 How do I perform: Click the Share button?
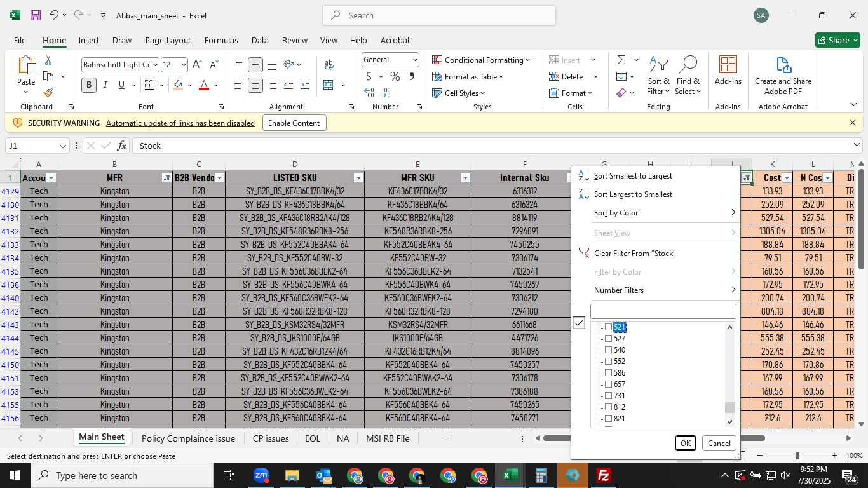click(837, 40)
